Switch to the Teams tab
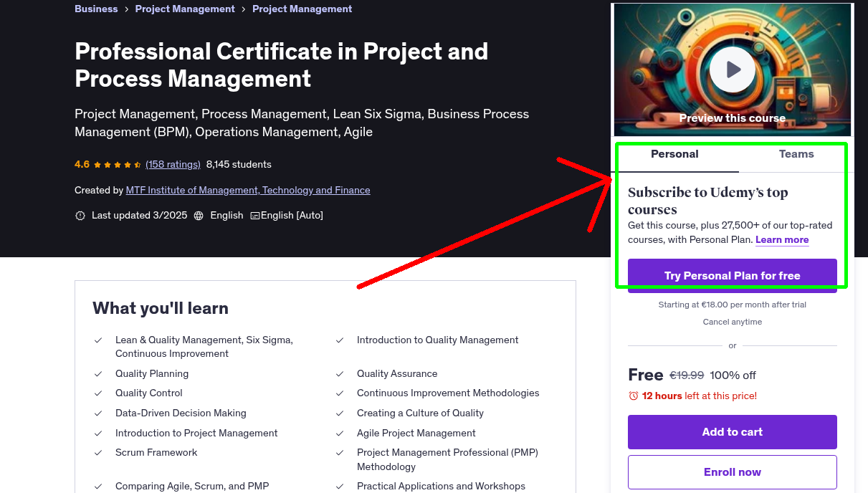Viewport: 868px width, 493px height. tap(796, 154)
